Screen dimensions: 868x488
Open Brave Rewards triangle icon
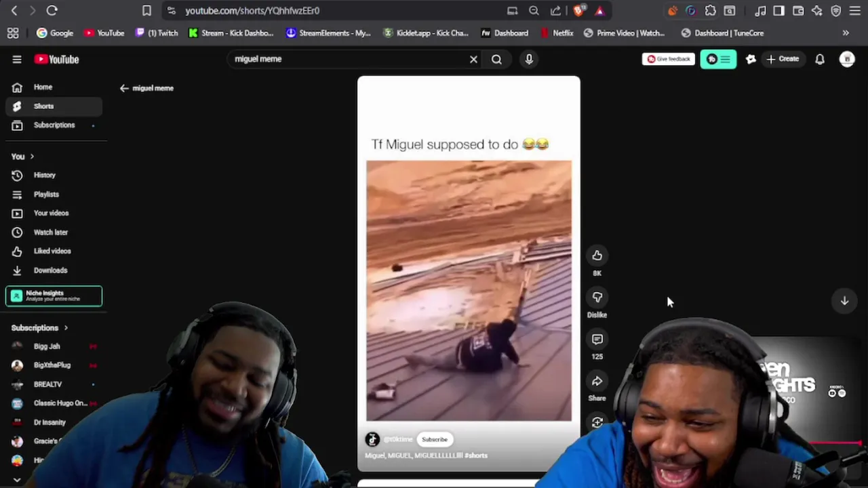[599, 10]
